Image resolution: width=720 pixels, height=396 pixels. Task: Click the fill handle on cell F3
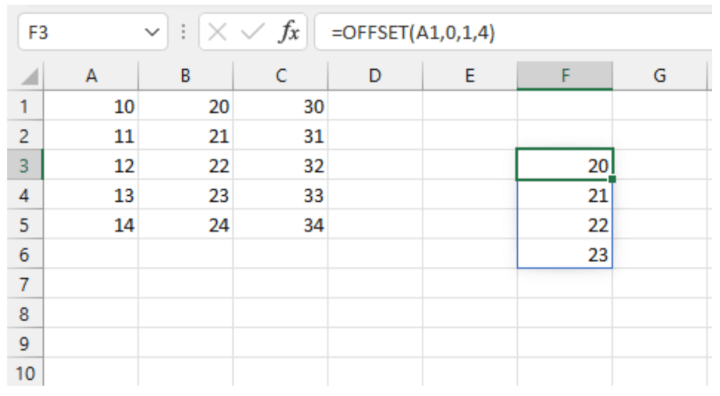(x=612, y=179)
